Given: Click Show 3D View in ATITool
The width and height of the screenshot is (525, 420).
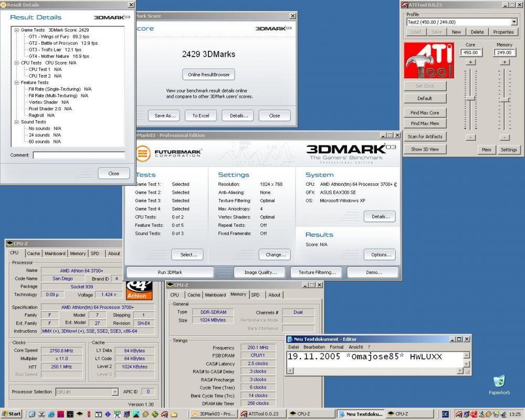Looking at the screenshot, I should click(425, 150).
